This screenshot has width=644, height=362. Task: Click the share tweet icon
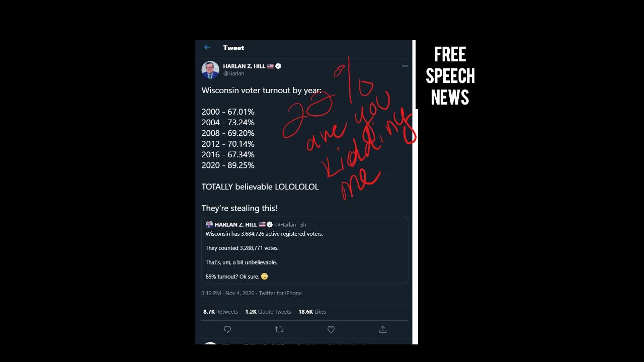pyautogui.click(x=383, y=329)
